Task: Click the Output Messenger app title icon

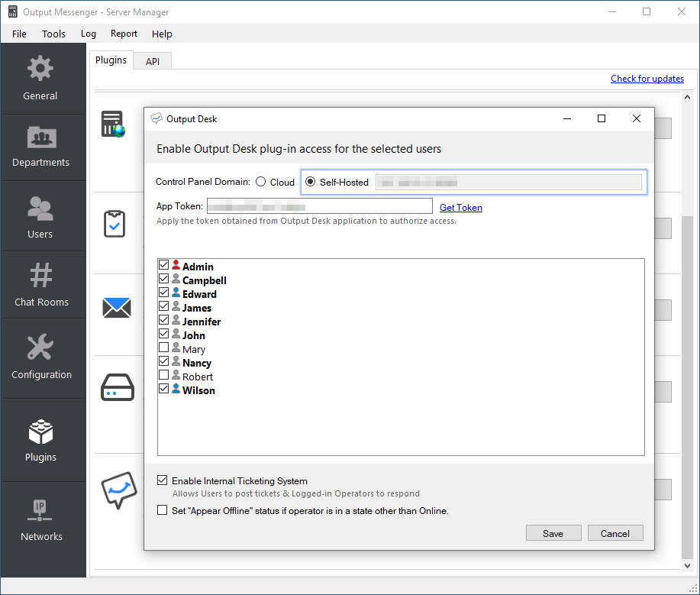Action: pos(13,11)
